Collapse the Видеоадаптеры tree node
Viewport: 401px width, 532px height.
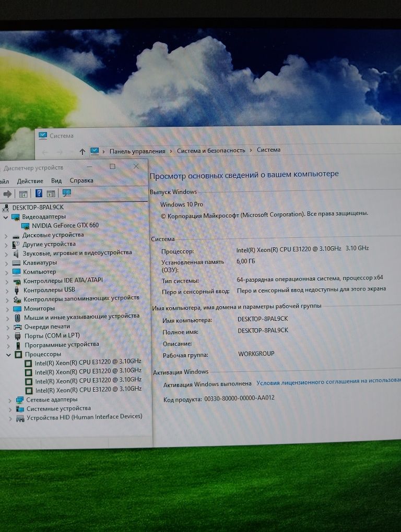[x=5, y=217]
